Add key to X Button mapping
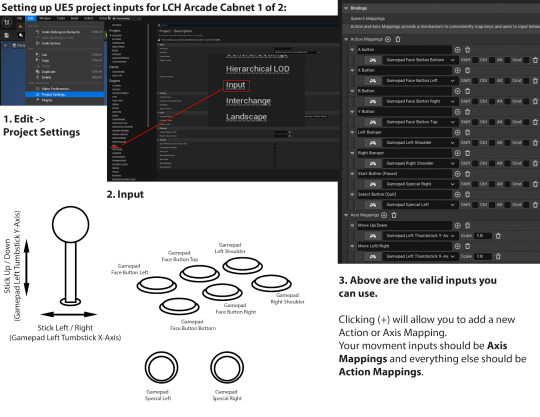Screen dimensions: 540x417 457,70
